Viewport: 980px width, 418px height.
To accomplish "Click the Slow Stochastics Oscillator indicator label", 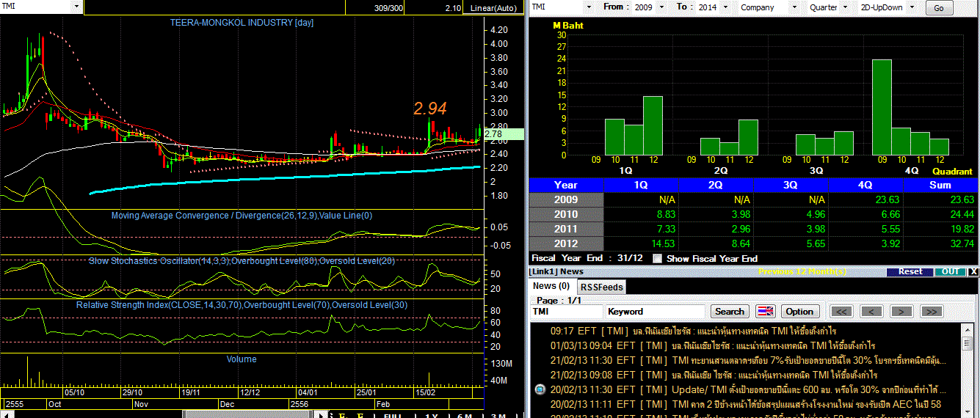I will [242, 260].
